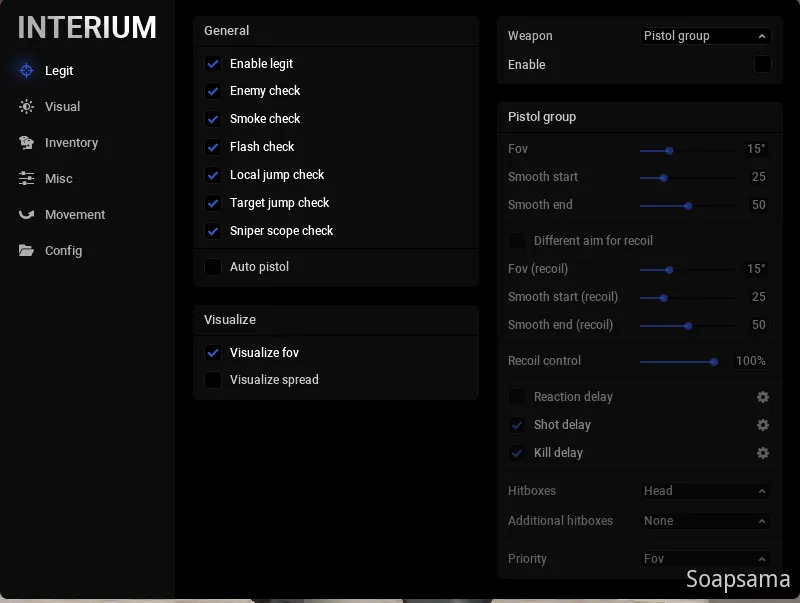Open the Priority dropdown set to Fov
The width and height of the screenshot is (800, 603).
point(705,559)
